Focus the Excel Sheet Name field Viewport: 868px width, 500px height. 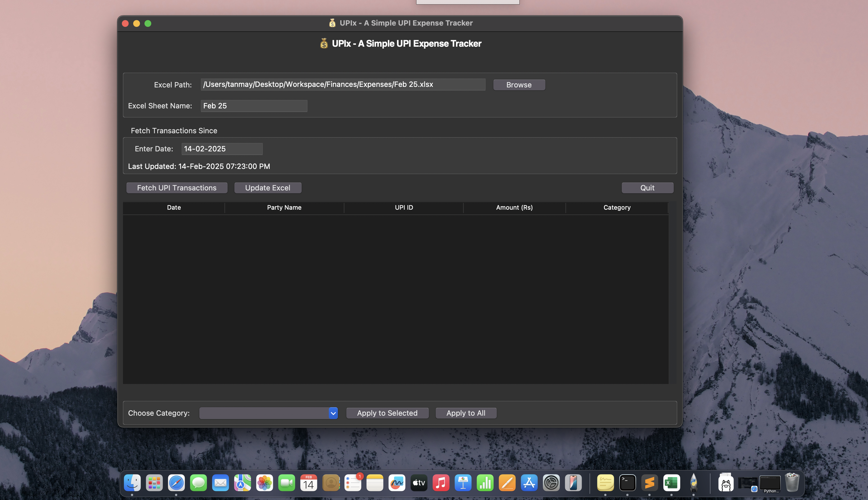[x=254, y=106]
